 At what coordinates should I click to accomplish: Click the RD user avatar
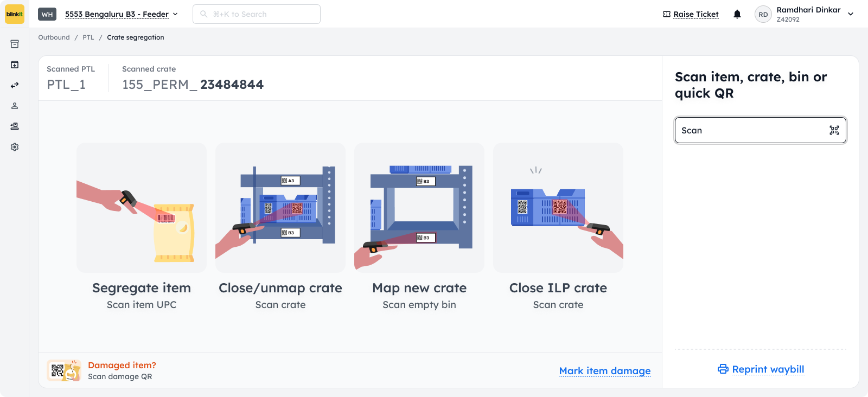point(763,15)
